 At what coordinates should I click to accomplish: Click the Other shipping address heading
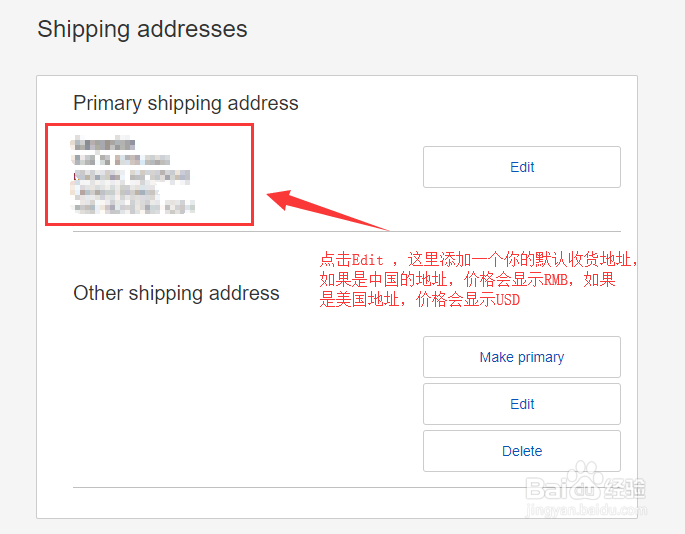(176, 294)
